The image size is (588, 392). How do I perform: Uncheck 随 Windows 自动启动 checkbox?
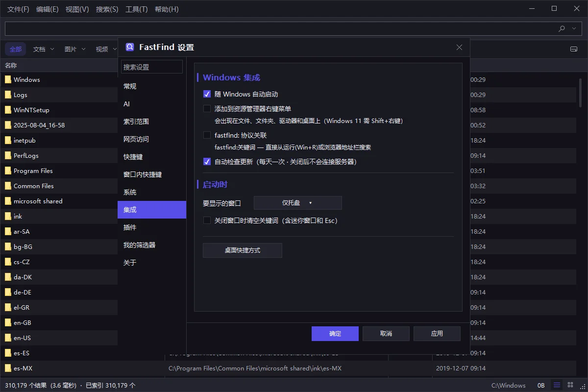pyautogui.click(x=207, y=94)
